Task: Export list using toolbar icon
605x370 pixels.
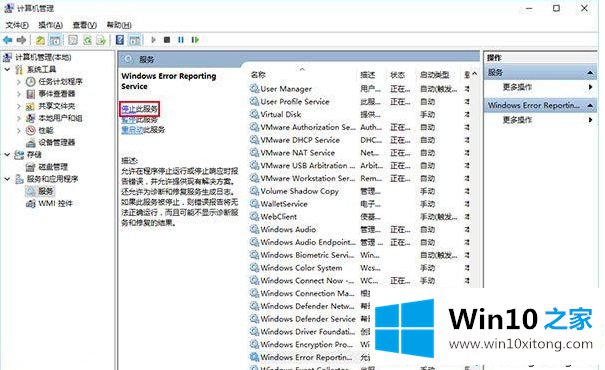Action: [x=101, y=40]
